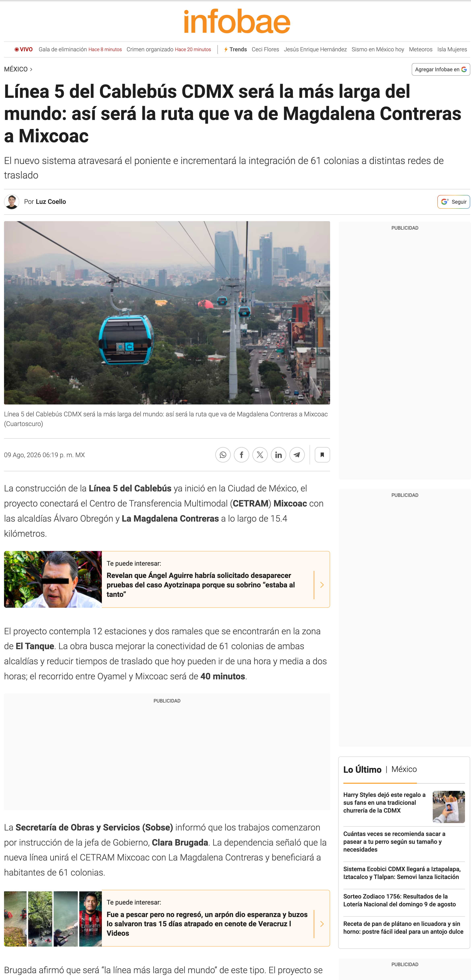The image size is (471, 980).
Task: Click the bold text 'El Tanque'
Action: coord(35,646)
